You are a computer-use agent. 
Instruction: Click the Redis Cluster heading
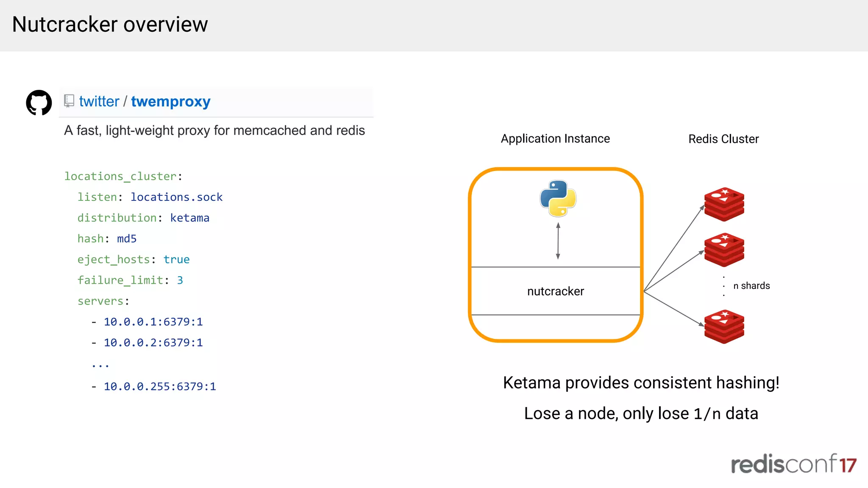[723, 139]
